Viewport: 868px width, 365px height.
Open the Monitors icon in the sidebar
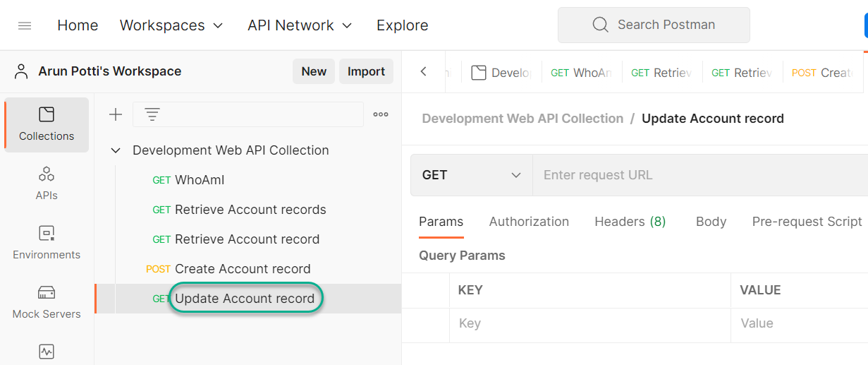pos(47,352)
